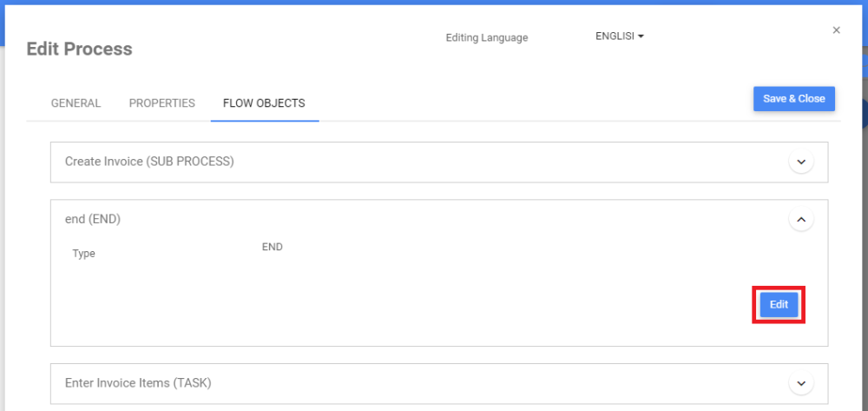This screenshot has width=868, height=411.
Task: Select the FLOW OBJECTS tab
Action: 264,103
